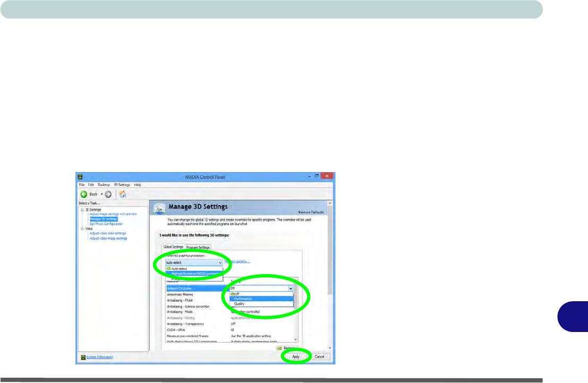Select Manage 3D settings in task tree

pyautogui.click(x=104, y=219)
